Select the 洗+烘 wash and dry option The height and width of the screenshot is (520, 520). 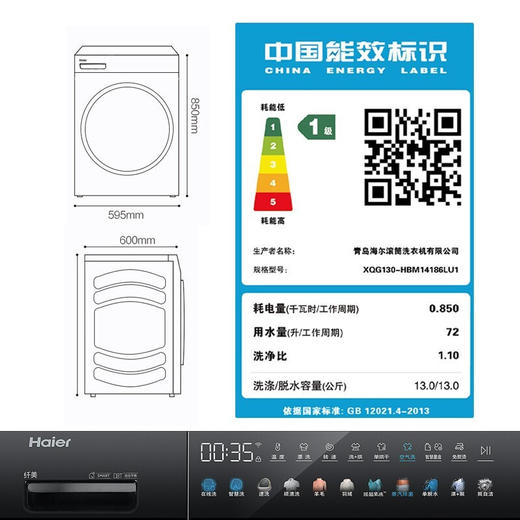point(355,451)
